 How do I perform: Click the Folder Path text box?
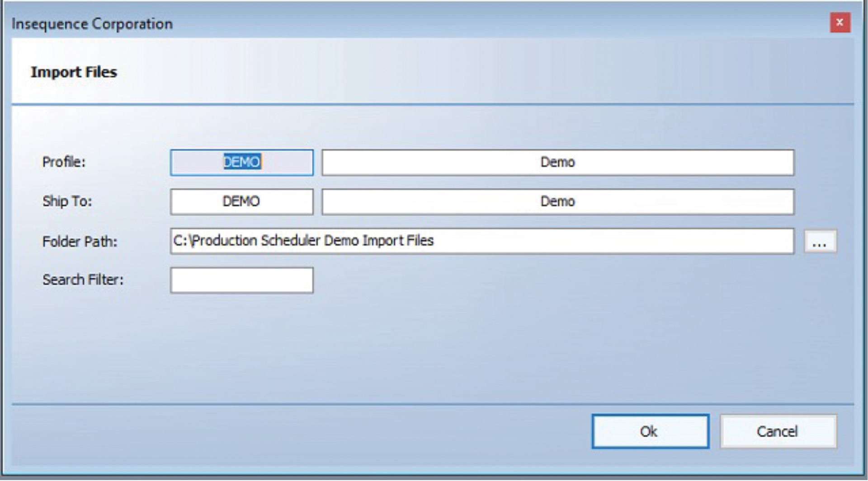482,241
